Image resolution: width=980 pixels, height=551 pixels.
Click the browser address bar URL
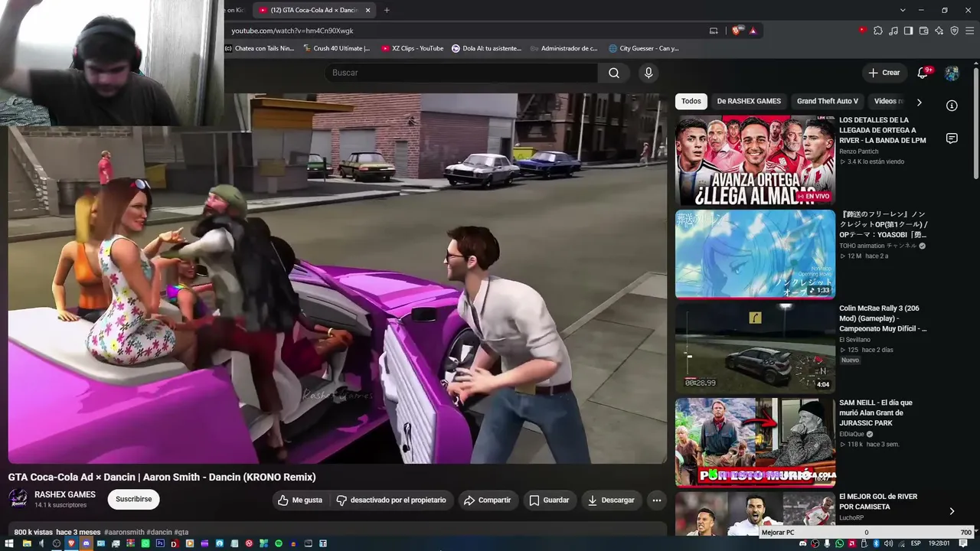coord(292,31)
